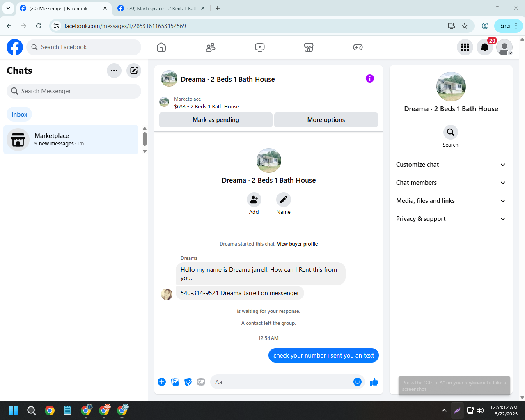Choose a GIF icon in composer
The image size is (525, 420).
point(201,382)
